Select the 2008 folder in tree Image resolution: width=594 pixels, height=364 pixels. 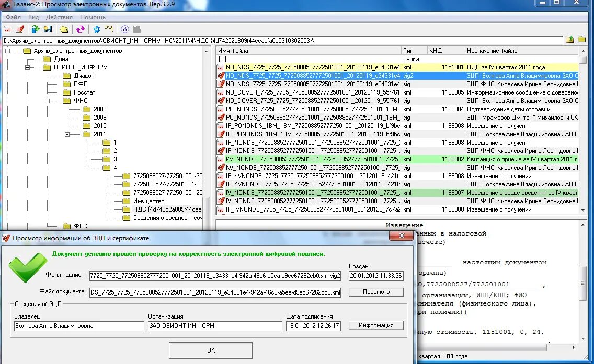100,109
